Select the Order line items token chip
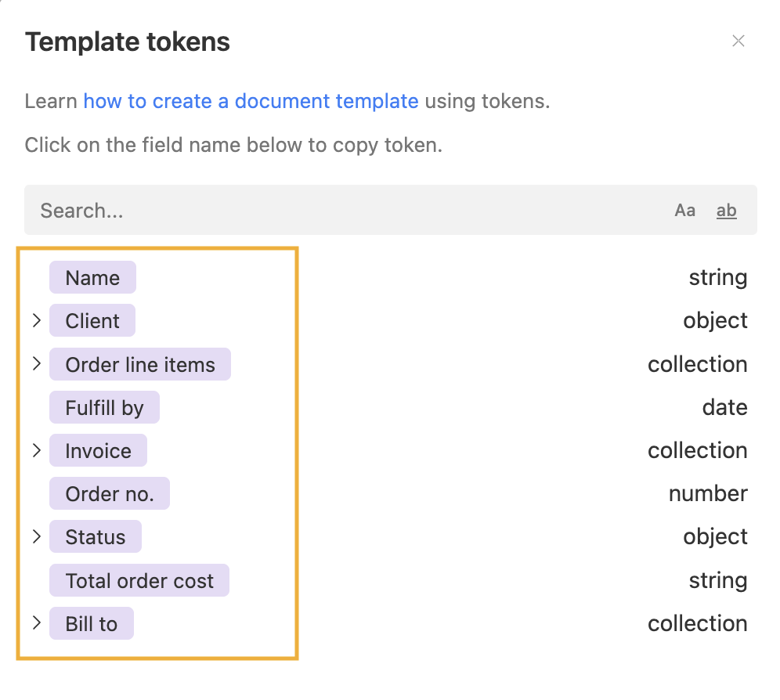The width and height of the screenshot is (780, 700). pos(139,363)
